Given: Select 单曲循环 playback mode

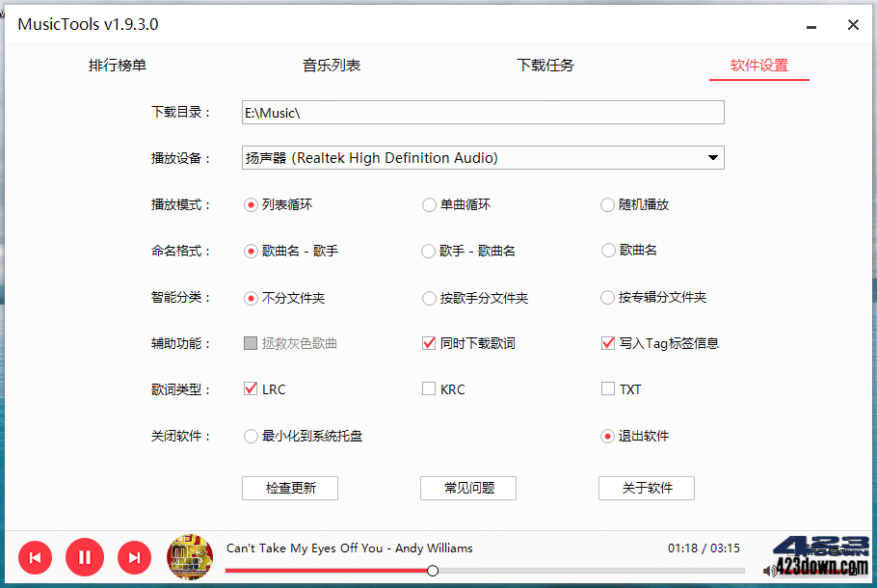Looking at the screenshot, I should 428,204.
